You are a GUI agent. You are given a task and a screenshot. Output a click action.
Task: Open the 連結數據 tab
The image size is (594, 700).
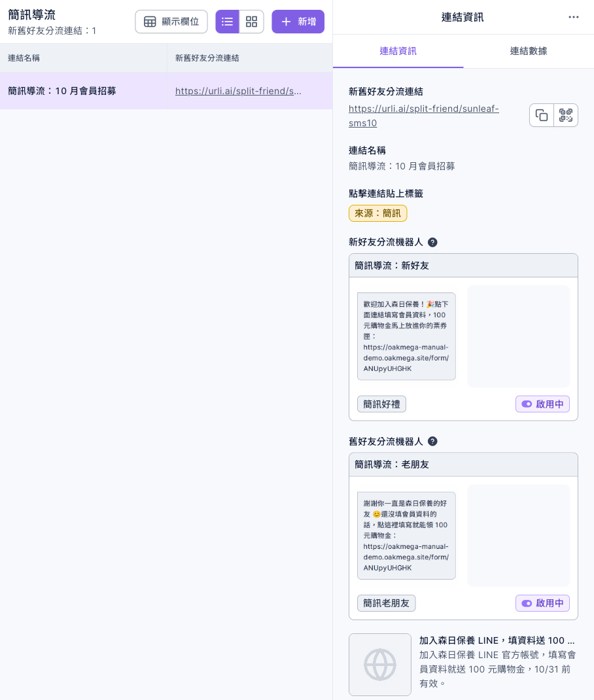(529, 51)
